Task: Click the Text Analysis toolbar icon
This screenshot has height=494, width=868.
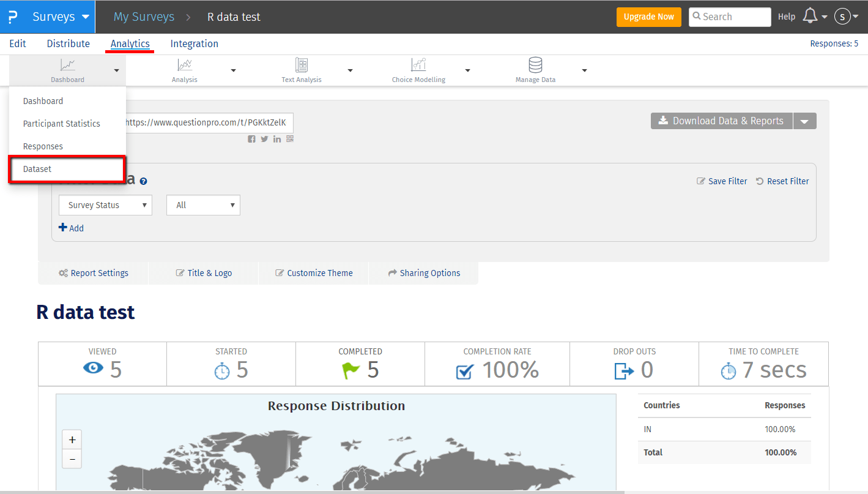Action: [x=301, y=65]
